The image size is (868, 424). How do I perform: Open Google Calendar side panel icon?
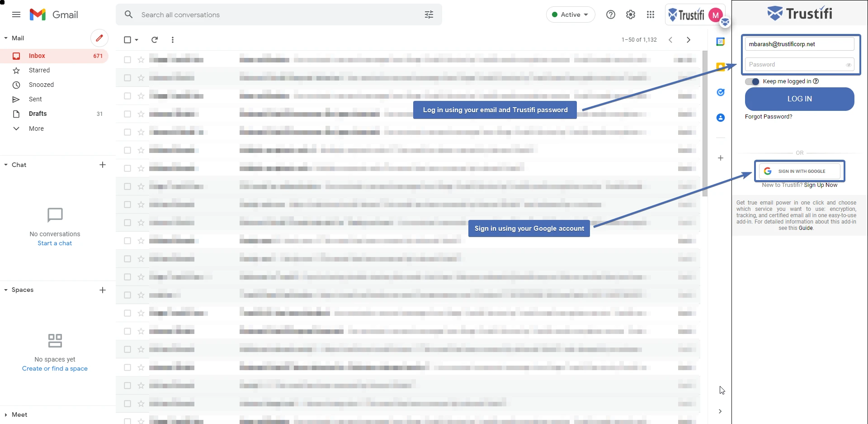pos(720,42)
